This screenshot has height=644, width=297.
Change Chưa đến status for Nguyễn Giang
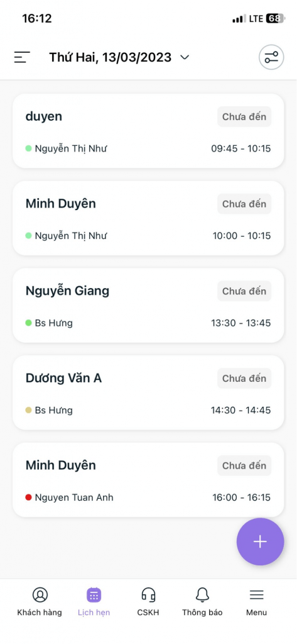(x=244, y=291)
